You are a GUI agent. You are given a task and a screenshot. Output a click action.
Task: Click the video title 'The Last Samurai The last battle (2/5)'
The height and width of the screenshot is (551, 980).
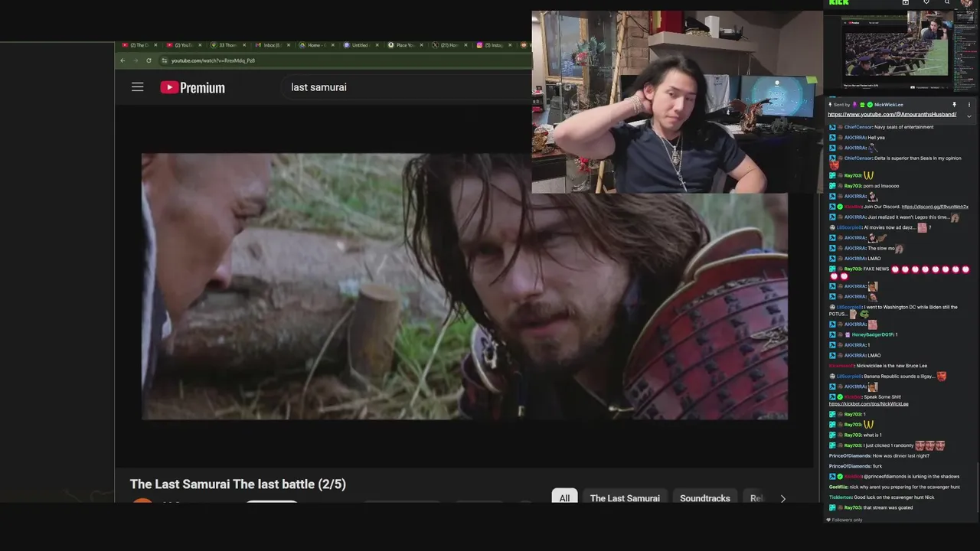click(238, 484)
